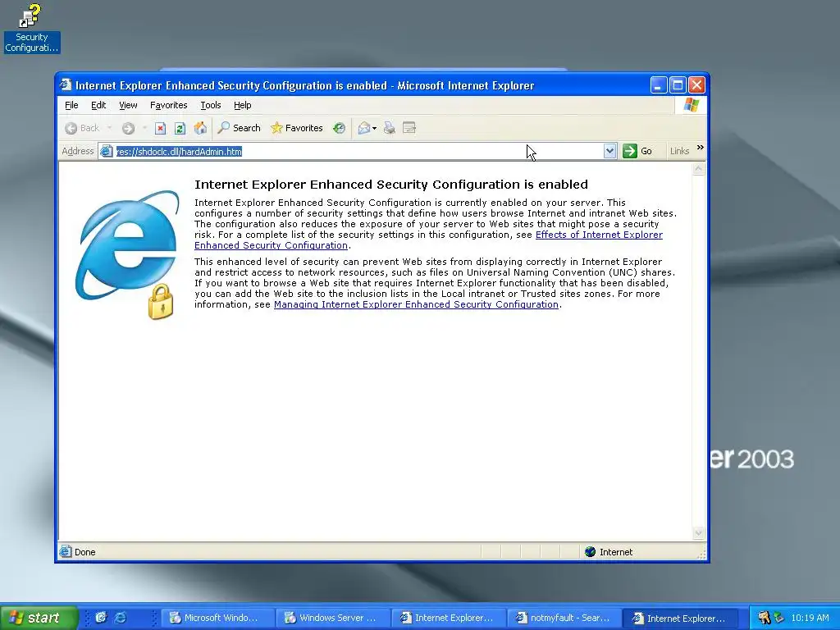
Task: Click the Internet zone globe in status bar
Action: pos(590,552)
